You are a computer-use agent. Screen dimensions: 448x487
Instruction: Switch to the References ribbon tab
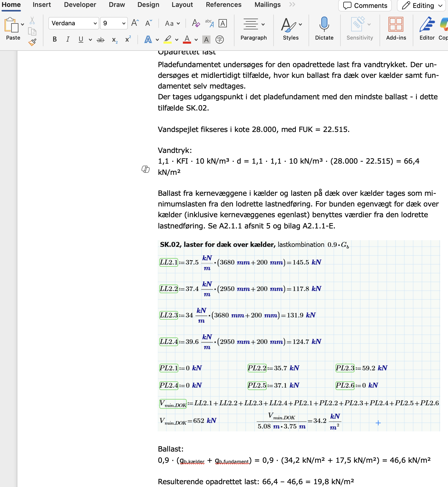click(223, 5)
